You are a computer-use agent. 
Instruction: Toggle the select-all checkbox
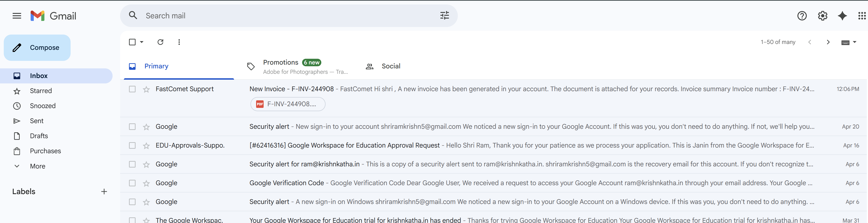click(132, 42)
